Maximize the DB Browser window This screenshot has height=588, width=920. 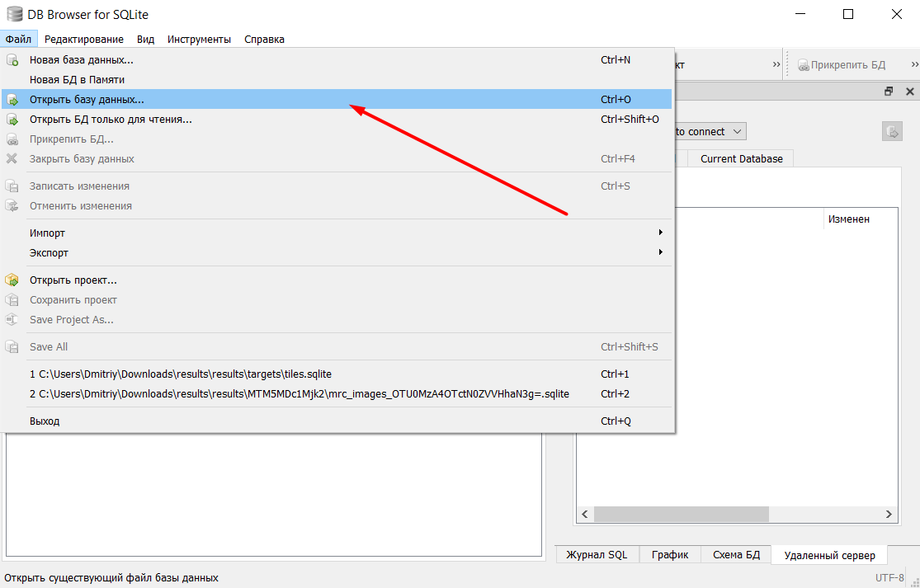(848, 14)
